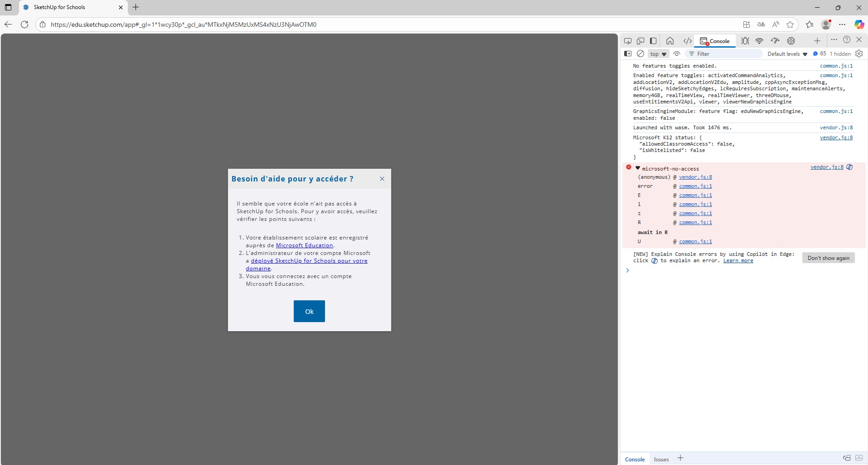The width and height of the screenshot is (868, 465).
Task: Close the DevTools panel
Action: 859,39
